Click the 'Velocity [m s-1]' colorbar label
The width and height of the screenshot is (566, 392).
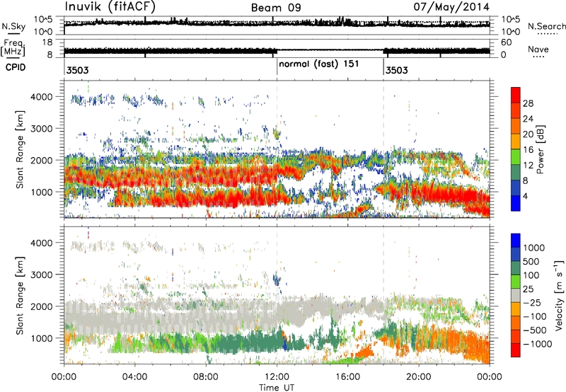click(559, 295)
